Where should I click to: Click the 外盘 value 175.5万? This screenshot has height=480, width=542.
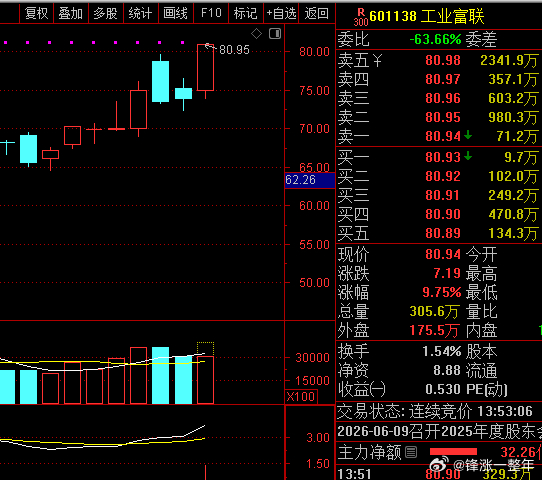point(434,331)
